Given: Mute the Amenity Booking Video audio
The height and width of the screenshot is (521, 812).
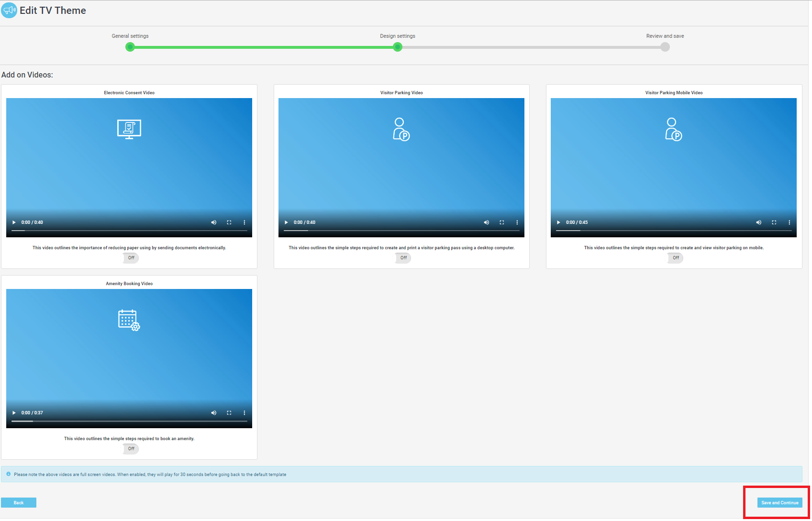Looking at the screenshot, I should (214, 413).
